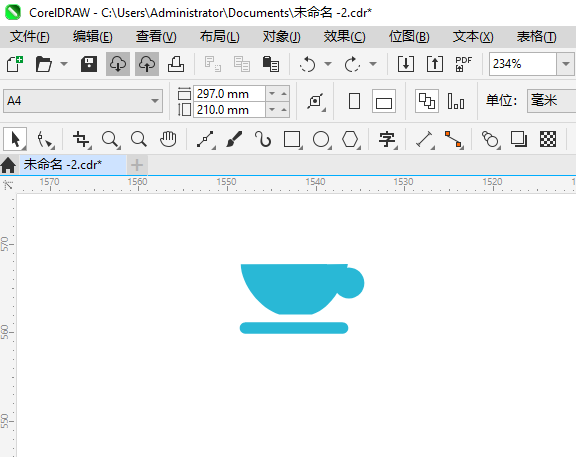Select the Dimension line tool
This screenshot has height=457, width=576.
(425, 140)
